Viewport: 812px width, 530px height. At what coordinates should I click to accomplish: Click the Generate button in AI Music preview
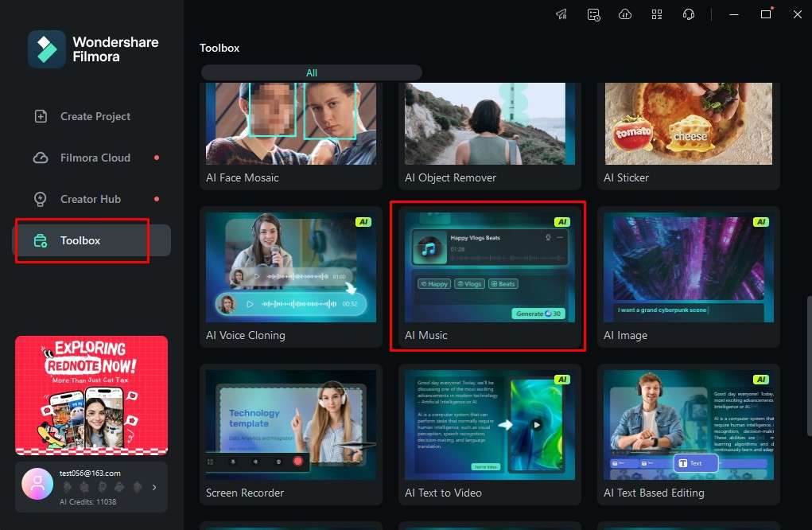click(x=538, y=314)
